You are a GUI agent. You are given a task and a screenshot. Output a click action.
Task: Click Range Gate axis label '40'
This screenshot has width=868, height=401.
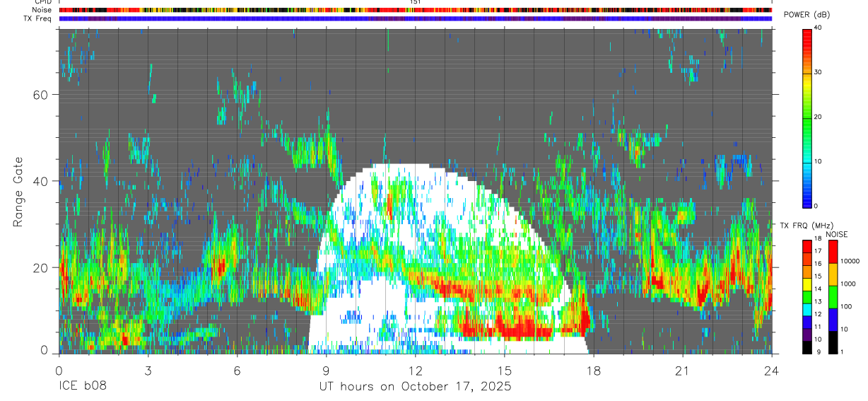pyautogui.click(x=39, y=181)
